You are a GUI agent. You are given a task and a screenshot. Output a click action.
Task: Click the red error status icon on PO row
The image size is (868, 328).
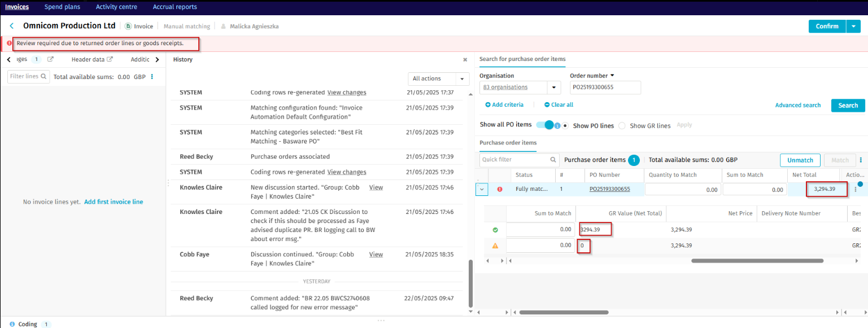click(499, 189)
